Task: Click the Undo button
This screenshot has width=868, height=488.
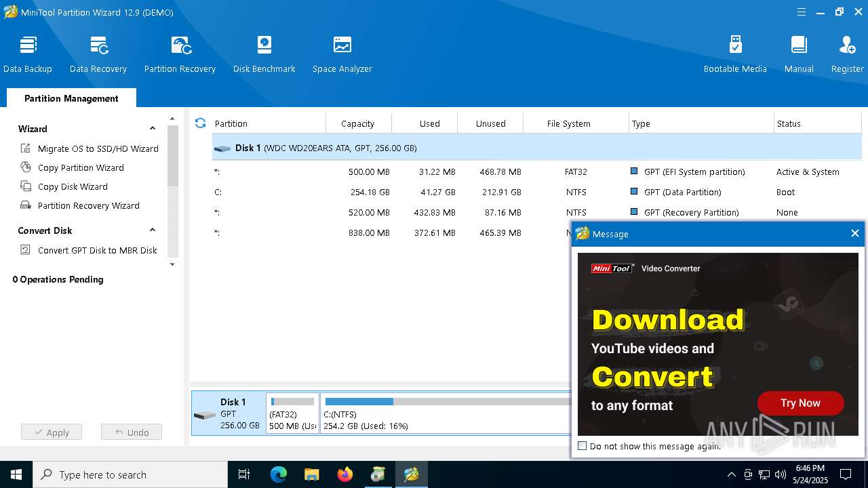Action: coord(132,432)
